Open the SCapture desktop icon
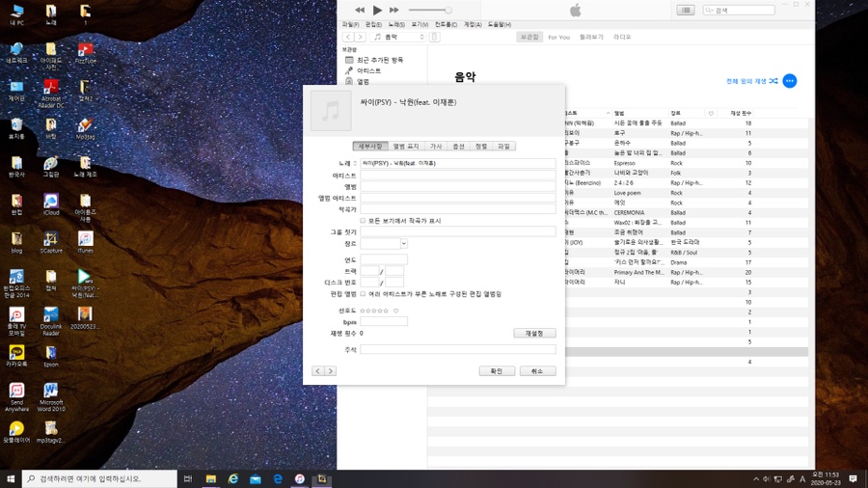 [51, 242]
